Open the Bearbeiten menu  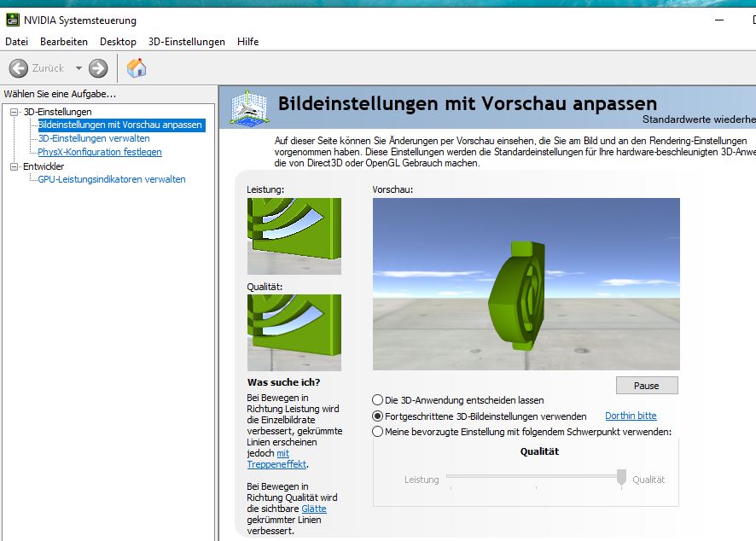pos(64,42)
